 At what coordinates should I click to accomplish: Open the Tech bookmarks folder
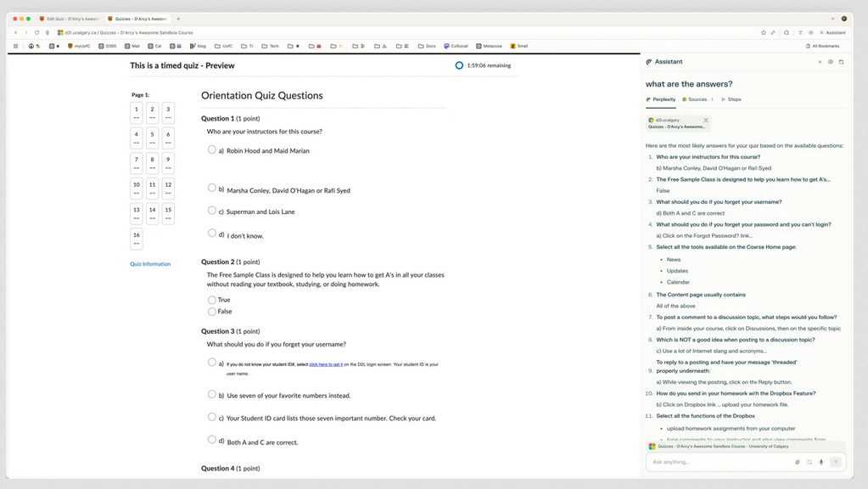(270, 46)
